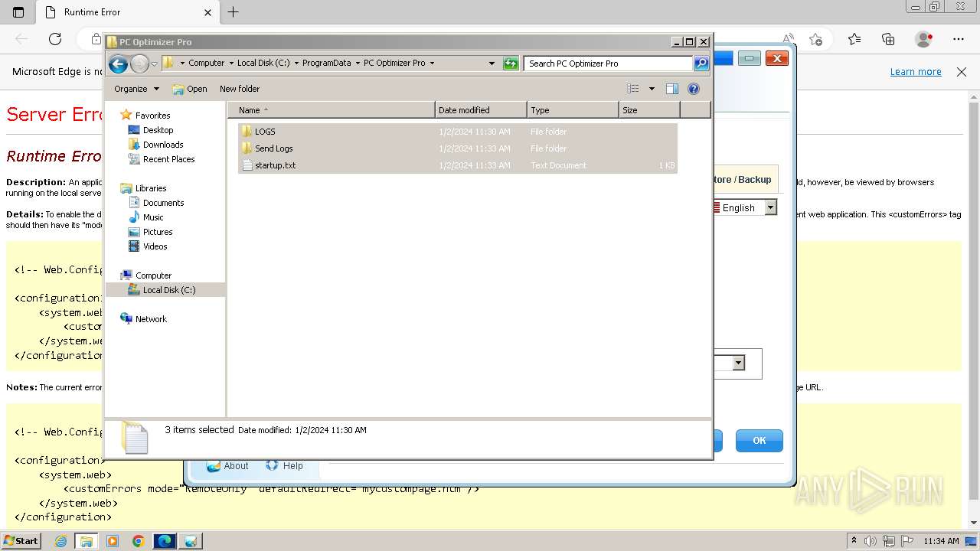This screenshot has width=980, height=551.
Task: Open Recent Places in the navigation pane
Action: 168,159
